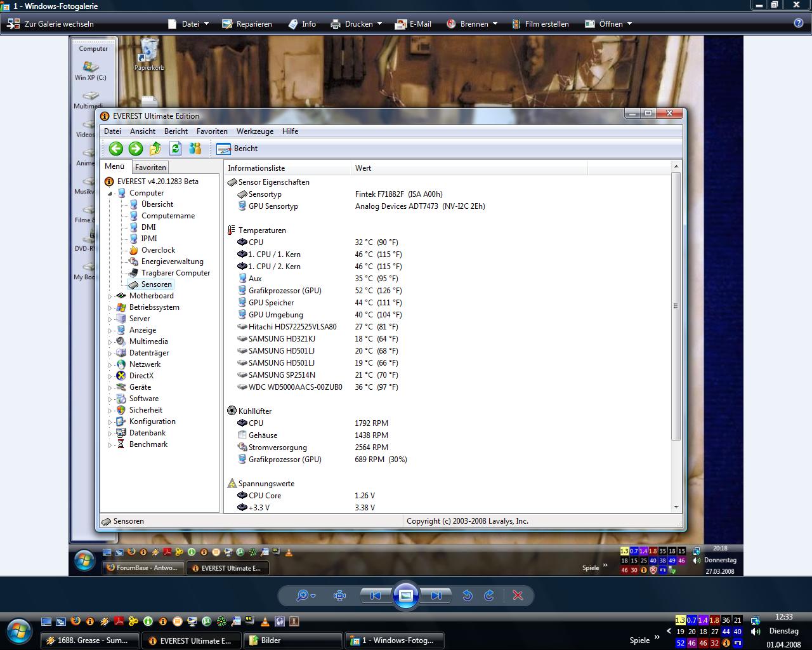812x650 pixels.
Task: Start the slideshow with the center button
Action: pyautogui.click(x=406, y=595)
